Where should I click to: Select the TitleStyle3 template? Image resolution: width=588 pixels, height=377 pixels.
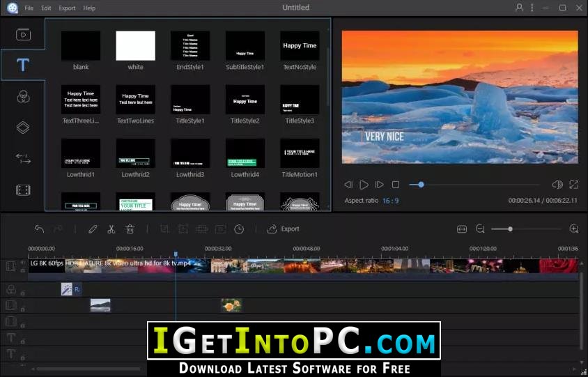(x=300, y=105)
